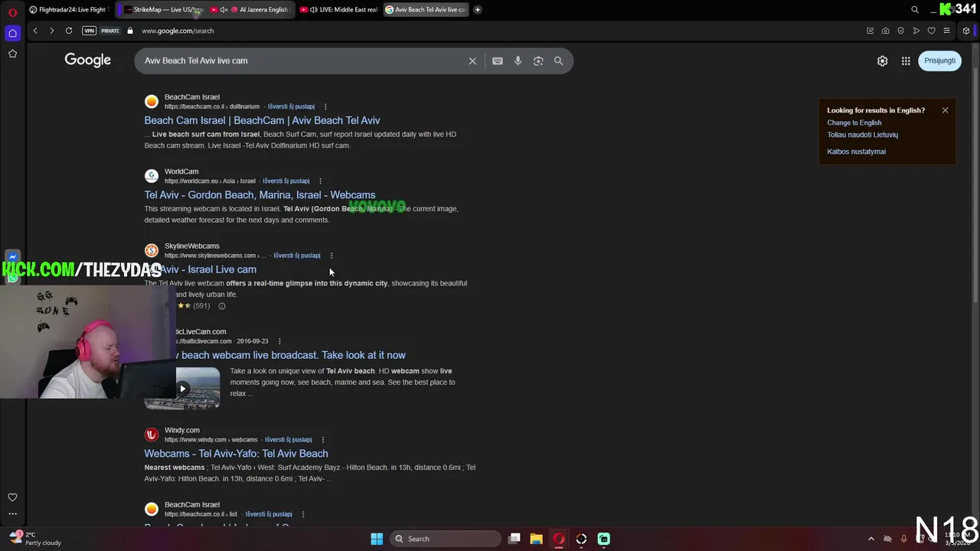The image size is (980, 551).
Task: Open Webcams - Tel Aviv-Yafo: Tel Aviv Beach
Action: click(x=236, y=454)
